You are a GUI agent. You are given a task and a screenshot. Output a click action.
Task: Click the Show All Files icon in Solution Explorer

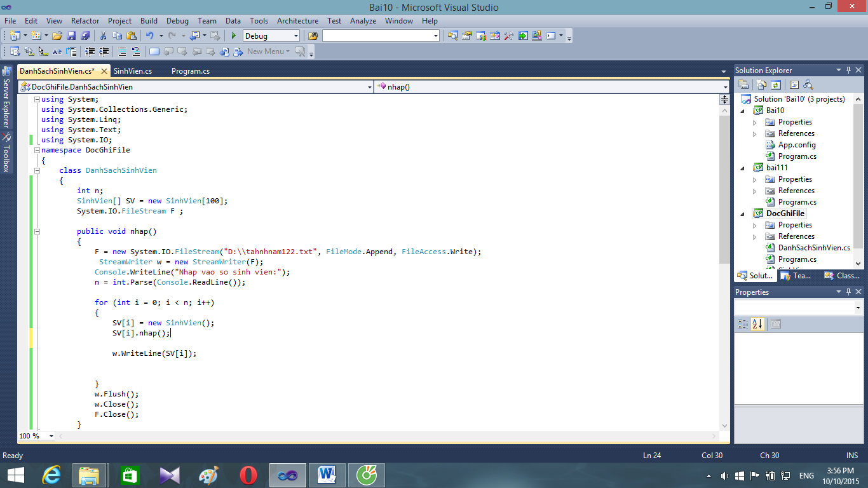761,85
